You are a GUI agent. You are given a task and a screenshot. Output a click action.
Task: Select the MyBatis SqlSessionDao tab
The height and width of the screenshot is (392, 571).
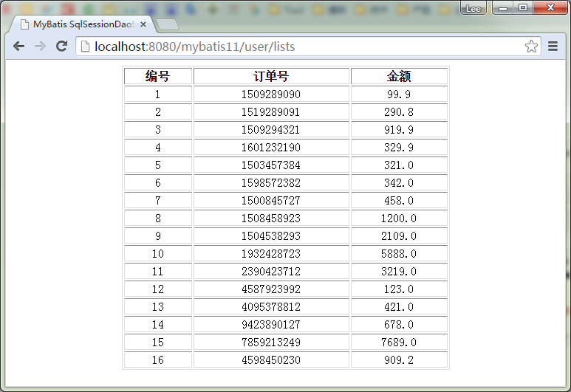[80, 24]
